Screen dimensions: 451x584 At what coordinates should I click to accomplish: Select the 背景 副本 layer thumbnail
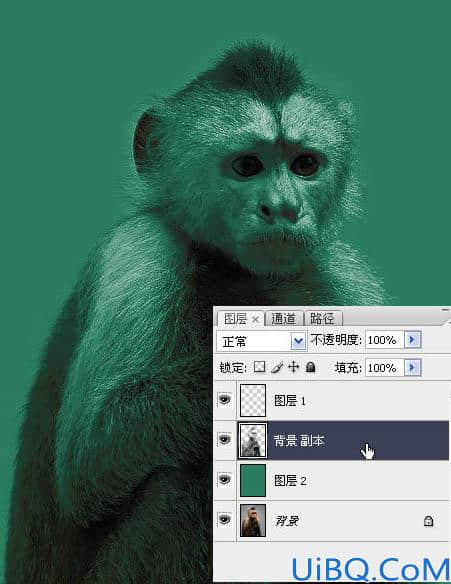pyautogui.click(x=253, y=440)
